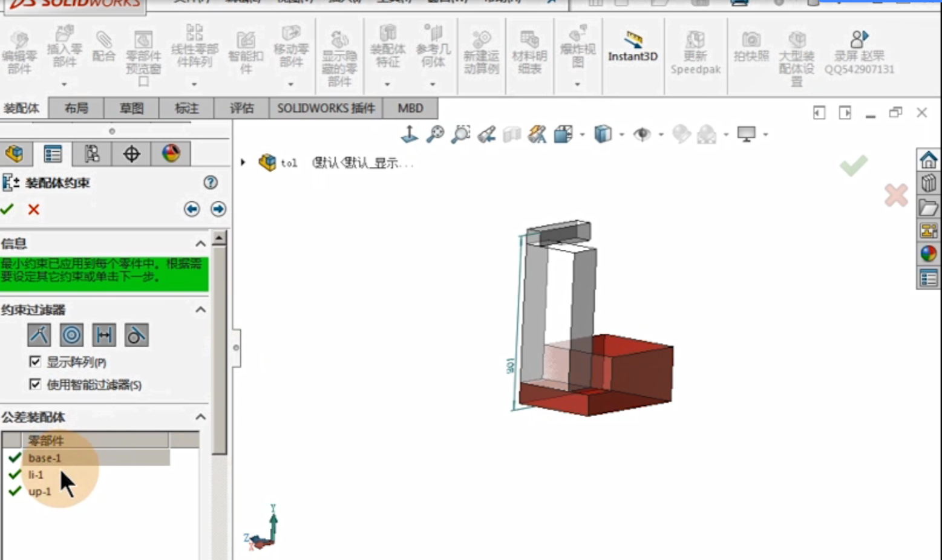Screen dimensions: 942x560
Task: Select the PropertyManager tab icon
Action: [x=53, y=154]
